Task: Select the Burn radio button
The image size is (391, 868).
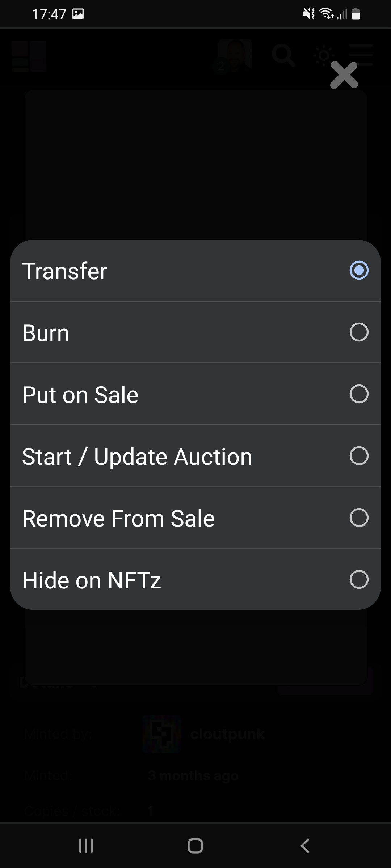Action: coord(359,332)
